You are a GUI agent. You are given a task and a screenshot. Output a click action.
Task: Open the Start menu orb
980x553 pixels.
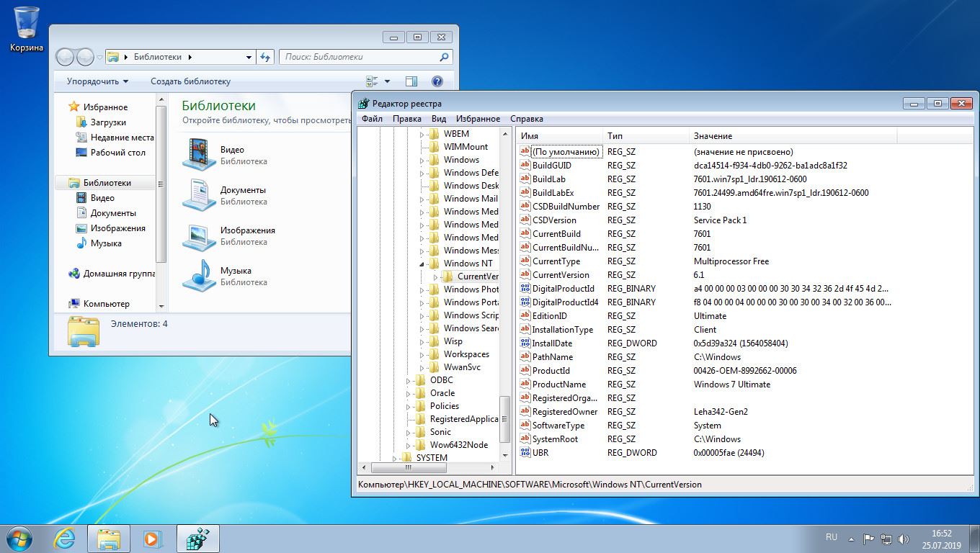click(19, 539)
